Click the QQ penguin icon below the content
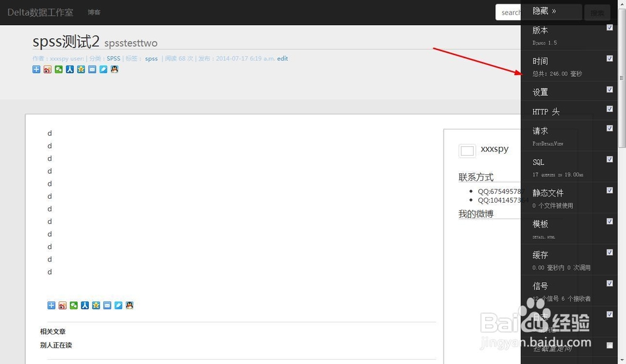Screen dimensions: 626x364 coord(130,305)
